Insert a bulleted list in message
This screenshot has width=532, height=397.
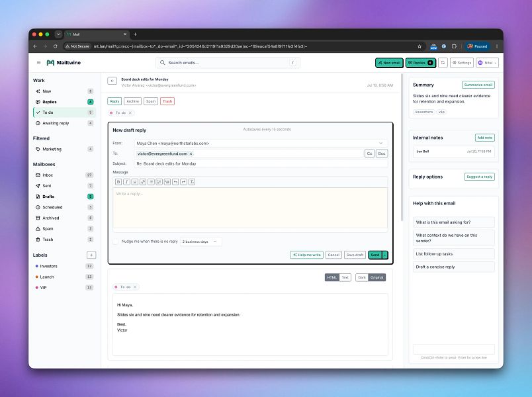point(151,182)
